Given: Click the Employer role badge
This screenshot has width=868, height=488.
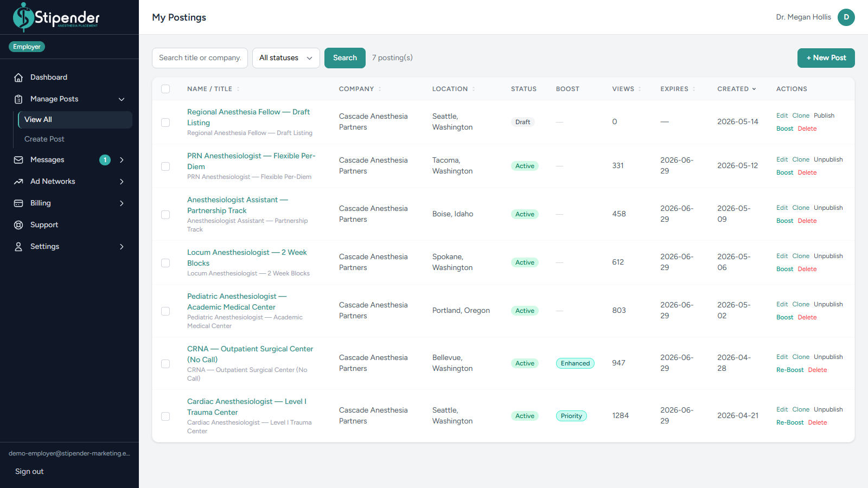Looking at the screenshot, I should (x=27, y=47).
